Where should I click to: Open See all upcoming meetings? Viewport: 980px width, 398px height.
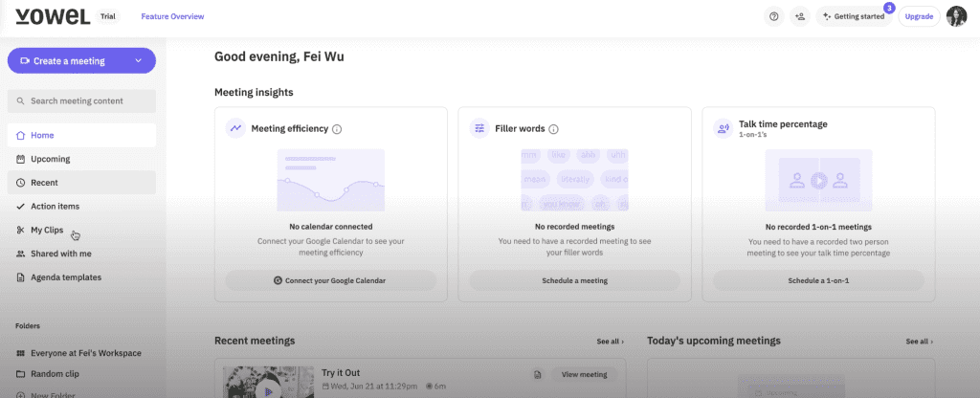click(x=920, y=342)
